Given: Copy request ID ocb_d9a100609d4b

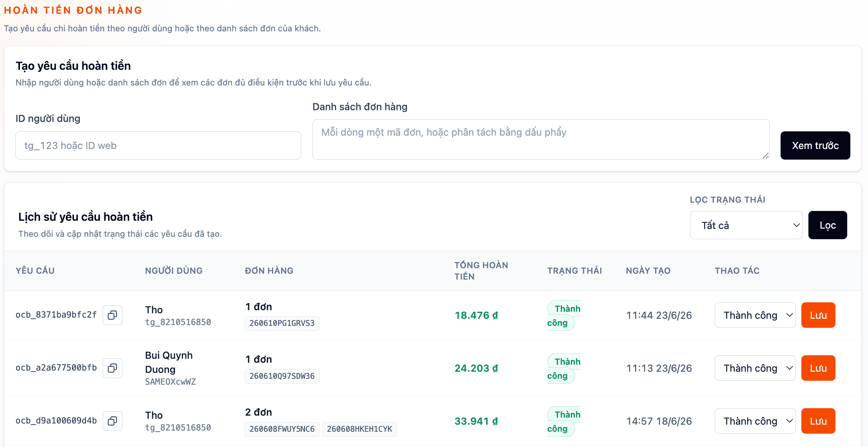Looking at the screenshot, I should 113,421.
